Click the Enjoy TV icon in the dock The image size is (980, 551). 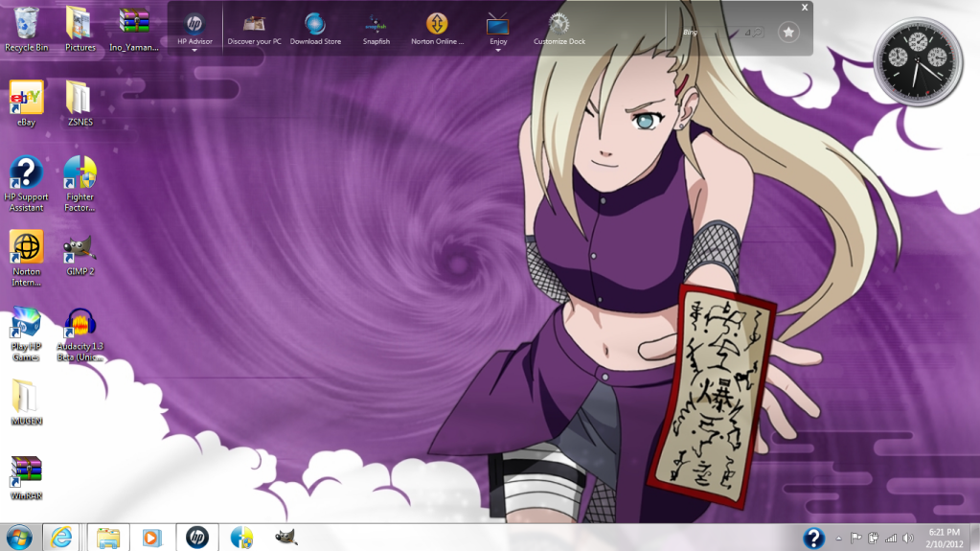[x=498, y=29]
